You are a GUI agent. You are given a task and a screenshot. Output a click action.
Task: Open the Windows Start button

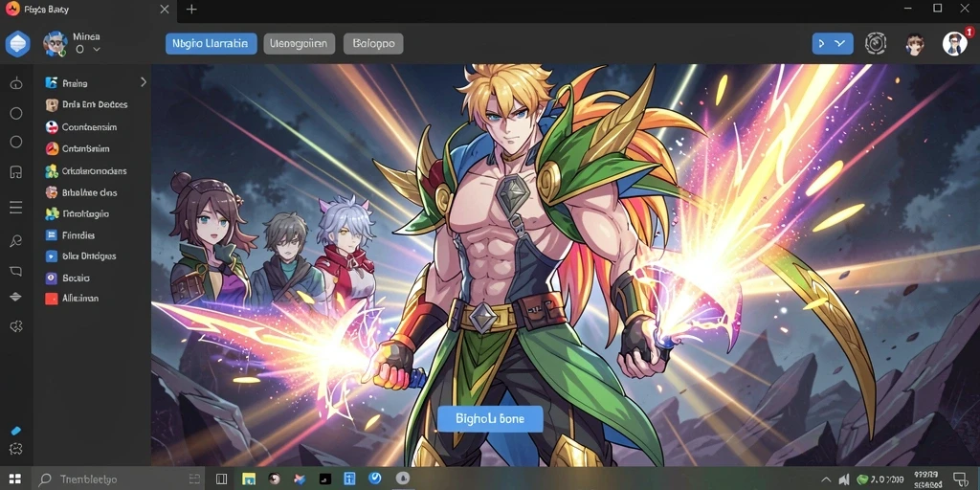(15, 479)
